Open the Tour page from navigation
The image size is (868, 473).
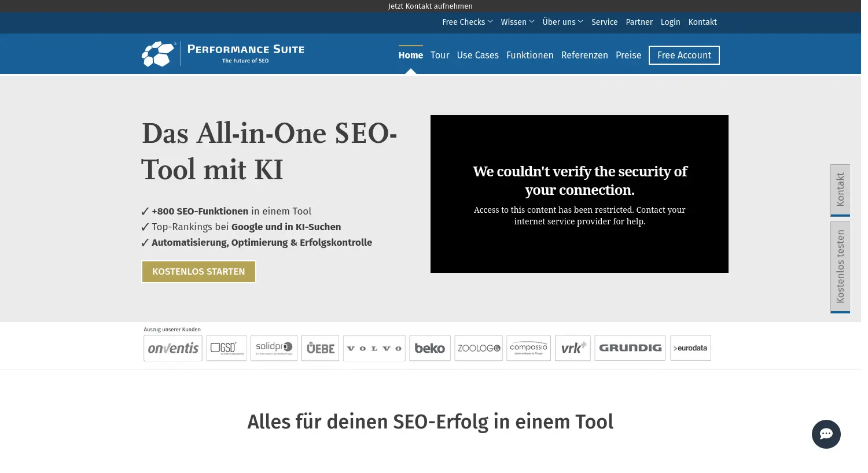click(x=440, y=55)
